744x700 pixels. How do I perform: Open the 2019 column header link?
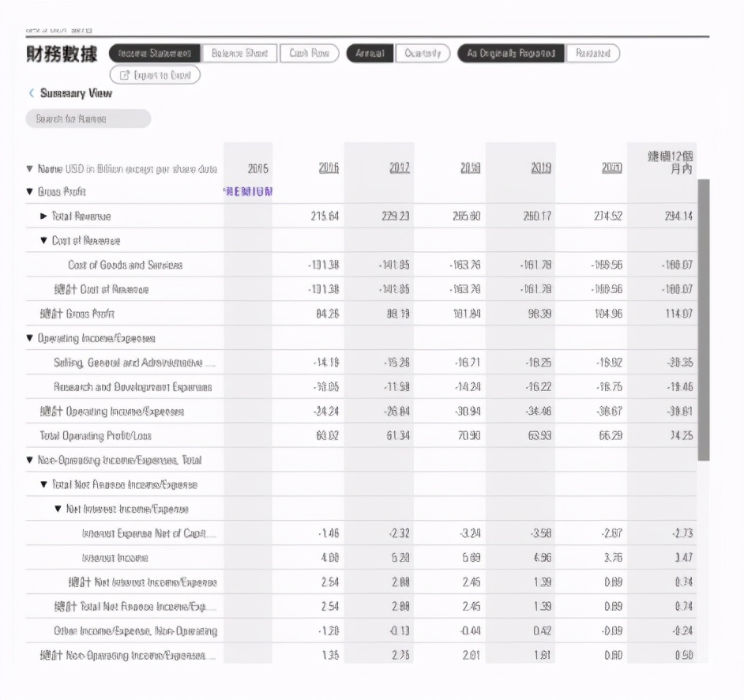(541, 167)
